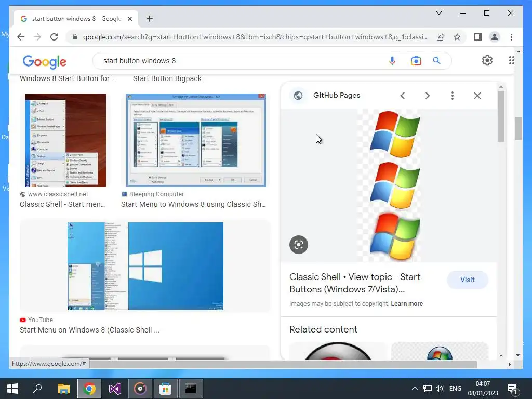Click the preview panel vertical scrollbar thumb
532x399 pixels.
[x=501, y=116]
